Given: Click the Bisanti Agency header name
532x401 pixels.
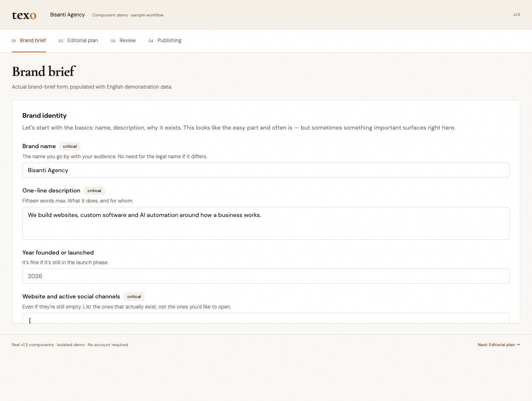Looking at the screenshot, I should (x=68, y=15).
